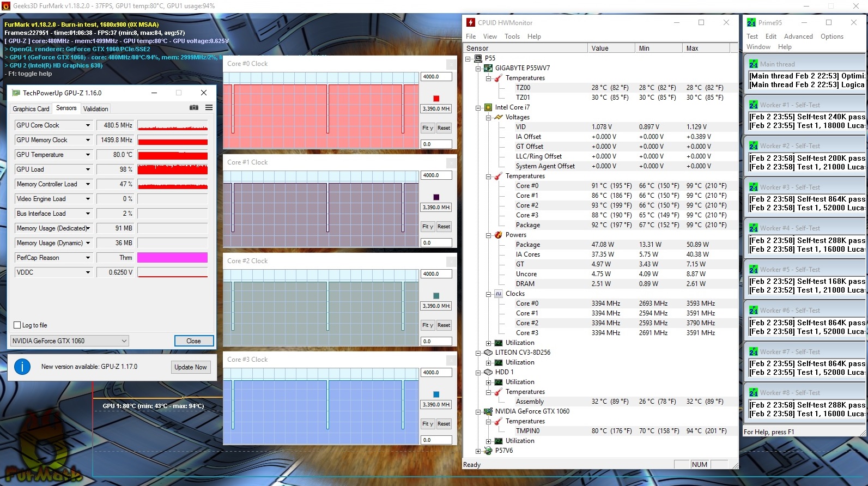This screenshot has height=486, width=868.
Task: Click Update Now for GPU-Z 1.17.0
Action: (x=191, y=367)
